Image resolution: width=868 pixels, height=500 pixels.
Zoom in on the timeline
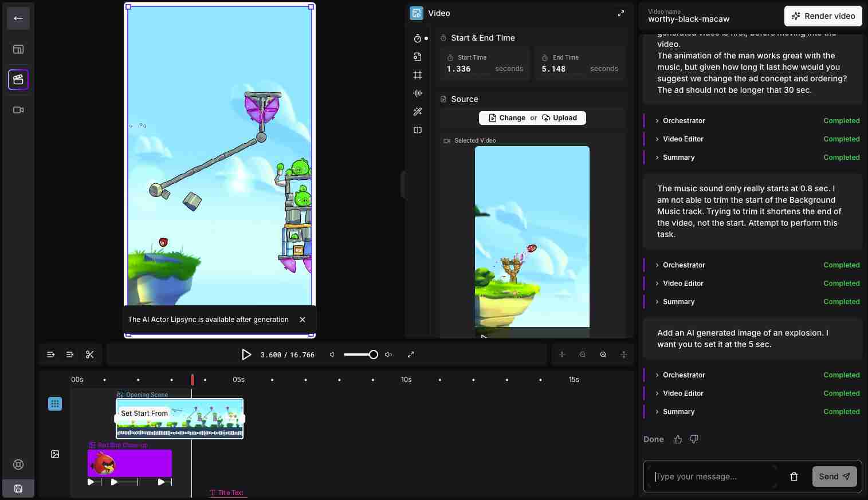coord(603,355)
